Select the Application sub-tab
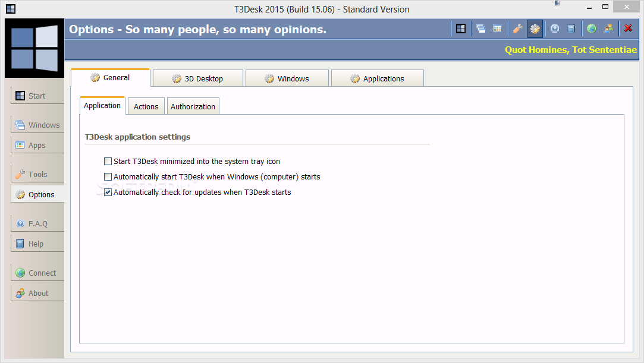The image size is (644, 363). [102, 105]
